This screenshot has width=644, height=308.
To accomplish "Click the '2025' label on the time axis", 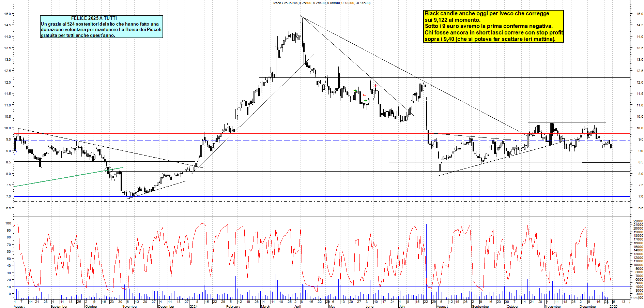I will point(613,306).
